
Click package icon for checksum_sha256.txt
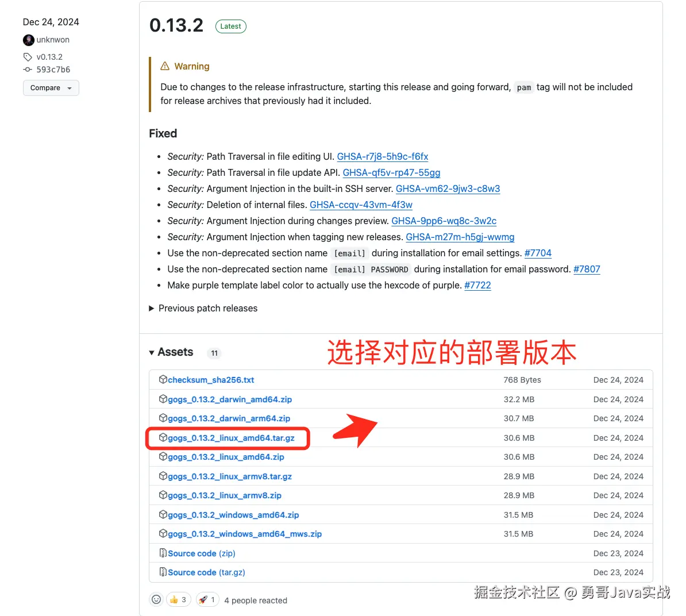(163, 379)
